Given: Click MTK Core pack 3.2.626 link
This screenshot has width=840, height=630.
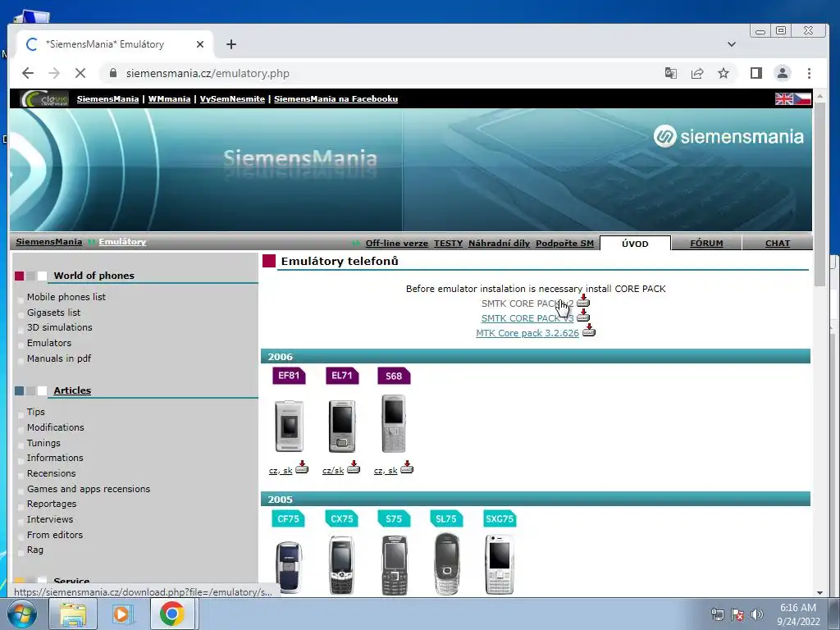Looking at the screenshot, I should (x=527, y=333).
